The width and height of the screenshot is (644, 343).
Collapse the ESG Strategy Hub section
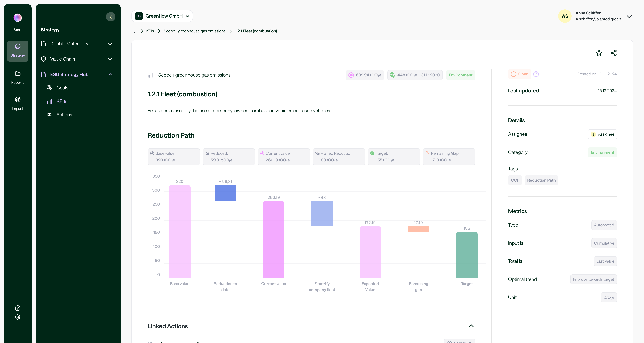tap(110, 74)
